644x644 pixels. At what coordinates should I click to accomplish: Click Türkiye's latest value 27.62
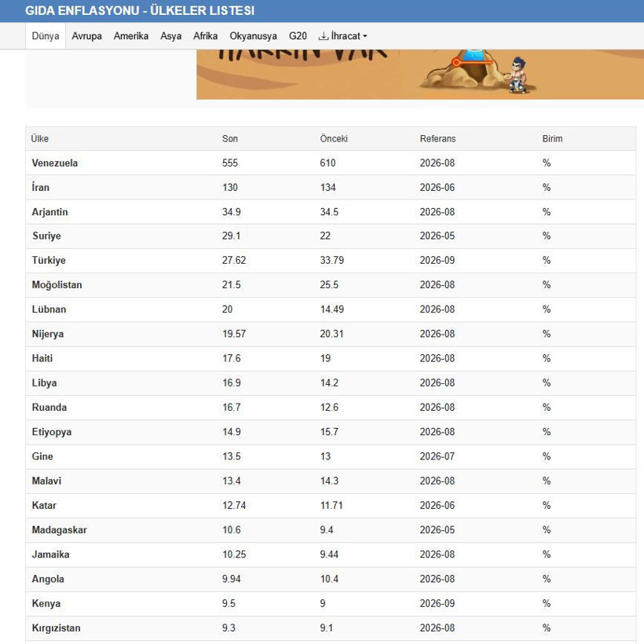(x=234, y=261)
